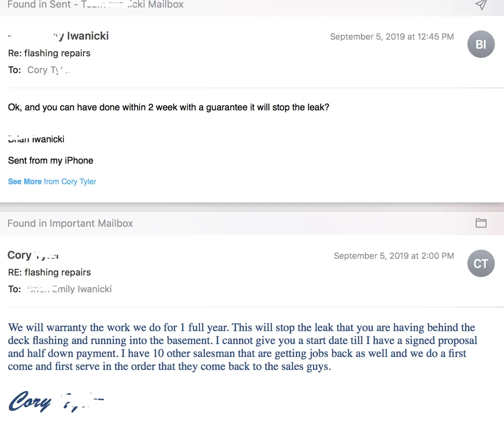Open the Found in Sent mailbox header
Screen dimensions: 504x430
click(x=95, y=5)
